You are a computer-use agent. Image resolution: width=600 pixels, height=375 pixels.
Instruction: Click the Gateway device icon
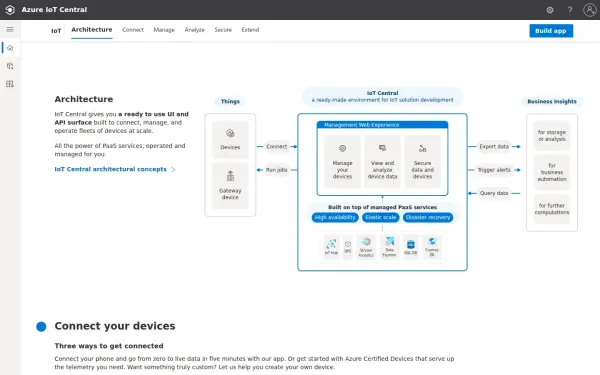coord(230,176)
